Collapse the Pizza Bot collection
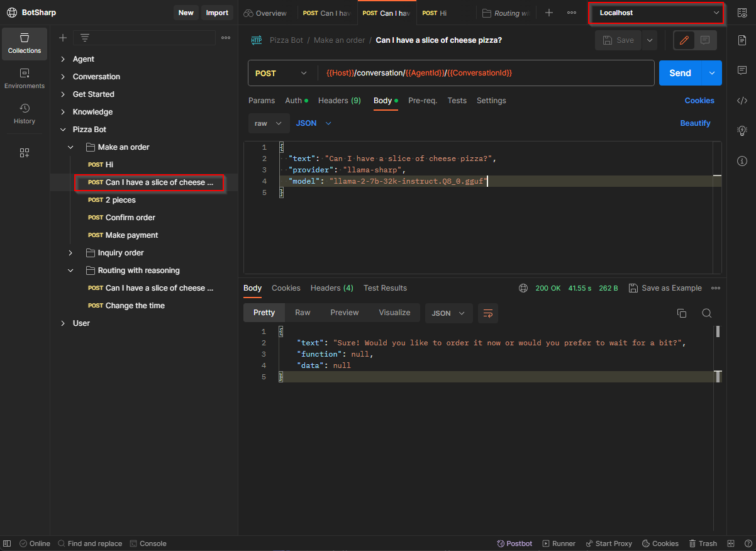The width and height of the screenshot is (756, 551). (x=63, y=130)
